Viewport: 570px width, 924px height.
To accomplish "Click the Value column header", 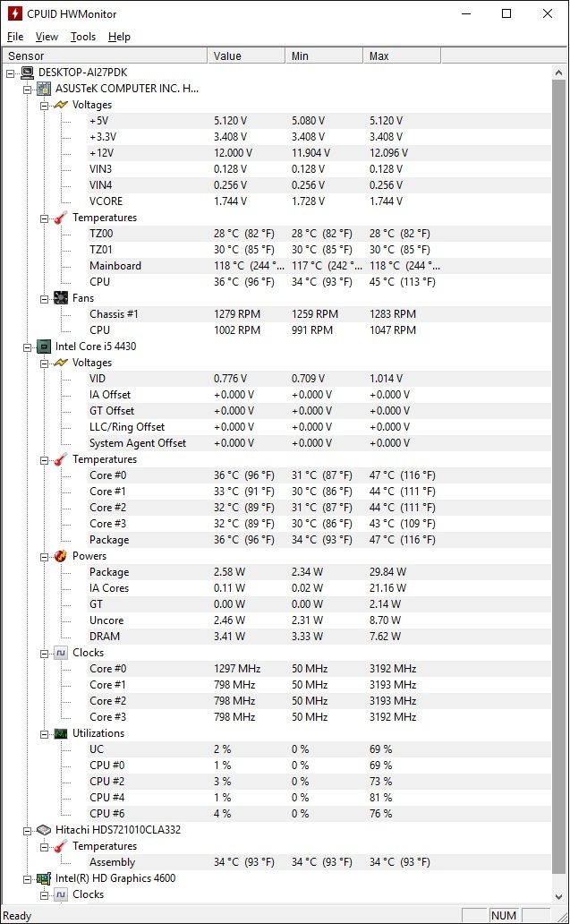I will click(x=246, y=56).
